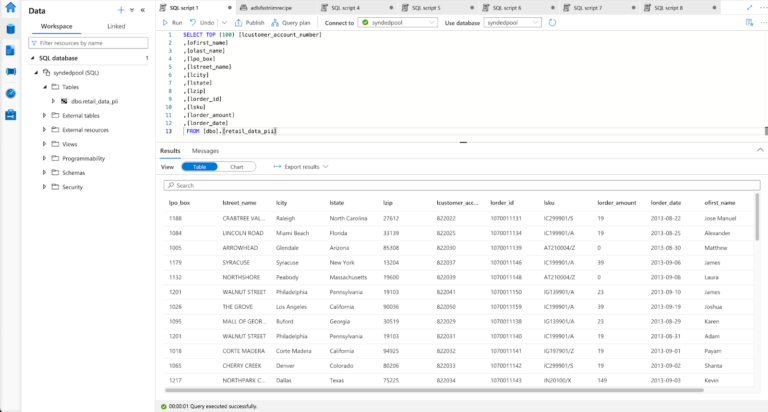Switch results view to Chart
The width and height of the screenshot is (768, 412).
click(236, 167)
